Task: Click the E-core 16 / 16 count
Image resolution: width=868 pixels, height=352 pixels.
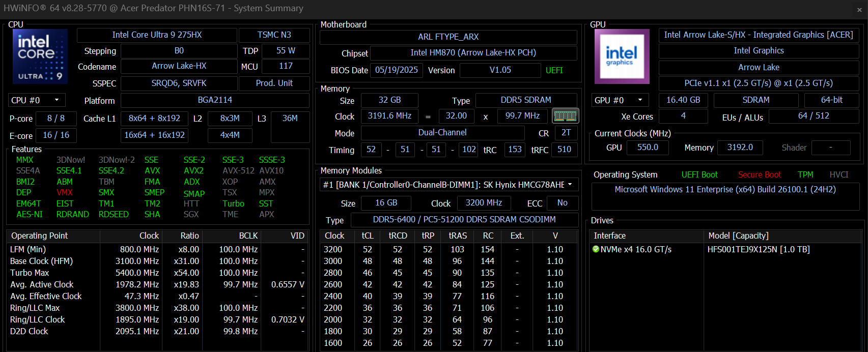Action: click(x=56, y=135)
